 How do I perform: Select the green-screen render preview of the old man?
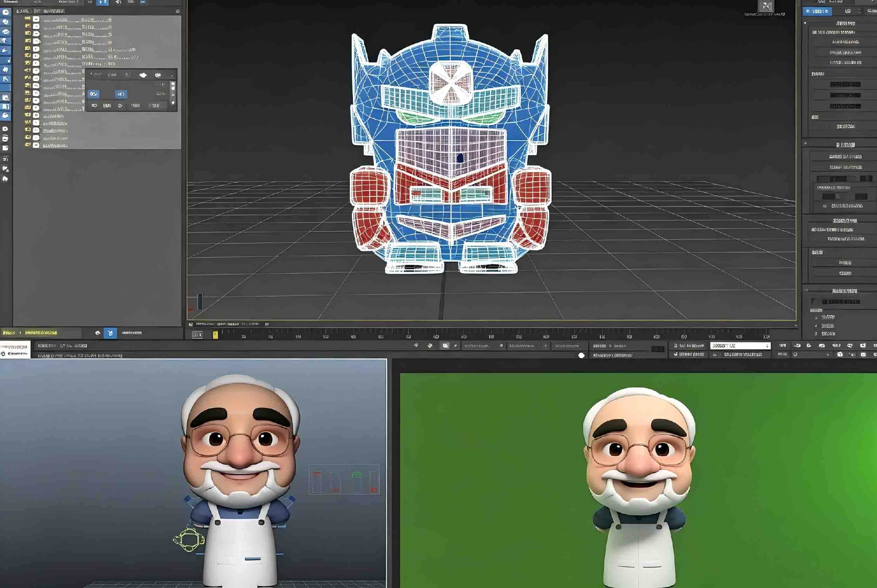[x=638, y=480]
